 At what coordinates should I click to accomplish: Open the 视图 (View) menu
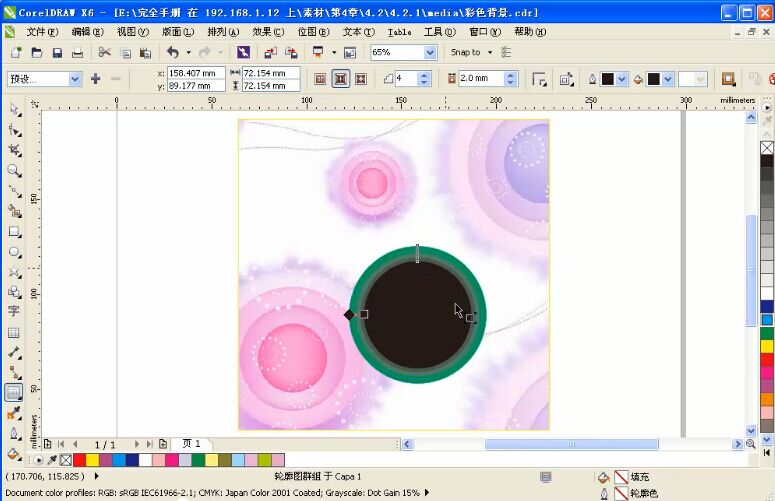coord(132,32)
